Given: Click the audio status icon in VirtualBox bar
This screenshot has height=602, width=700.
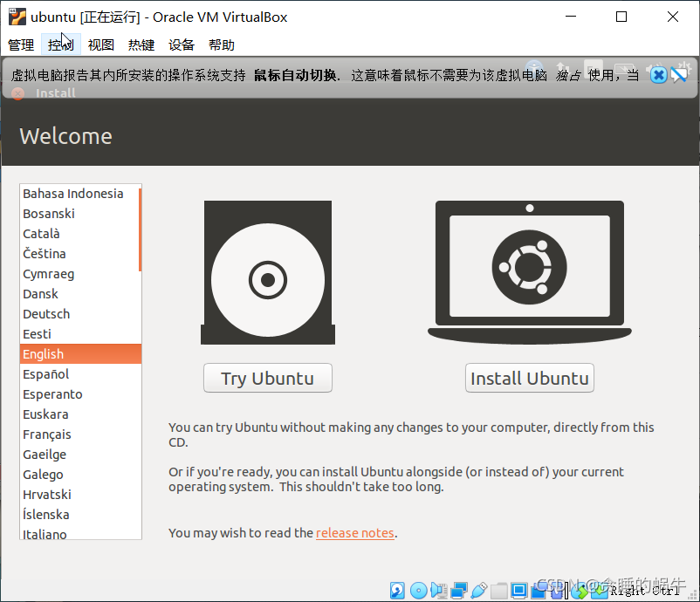Looking at the screenshot, I should [439, 591].
